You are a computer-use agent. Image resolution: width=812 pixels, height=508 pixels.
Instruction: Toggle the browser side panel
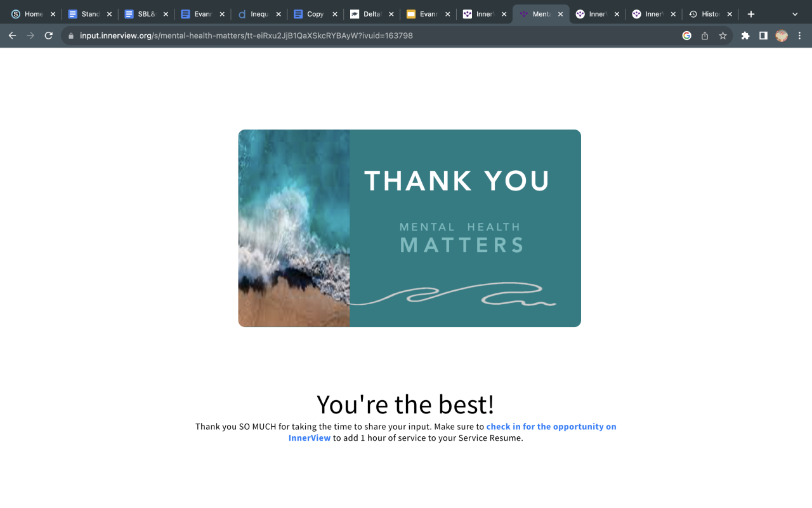763,36
